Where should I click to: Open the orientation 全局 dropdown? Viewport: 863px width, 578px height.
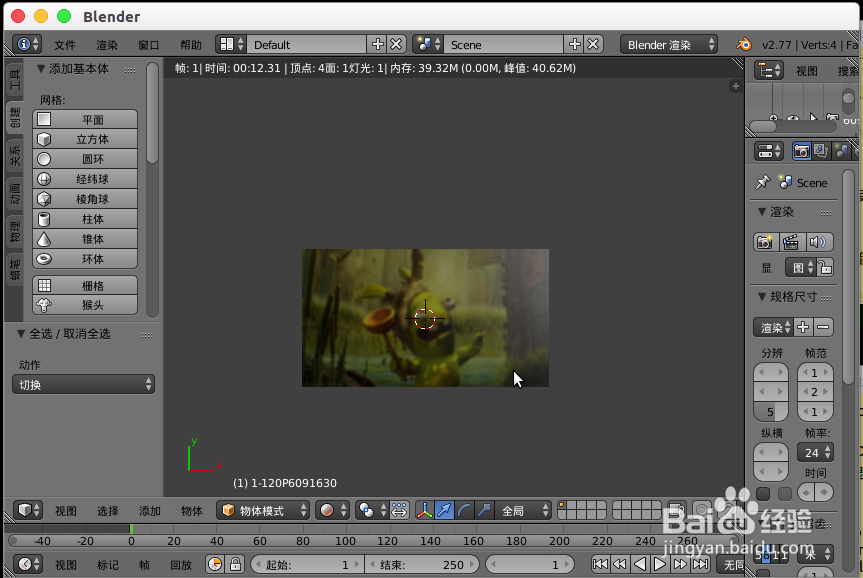pos(523,510)
